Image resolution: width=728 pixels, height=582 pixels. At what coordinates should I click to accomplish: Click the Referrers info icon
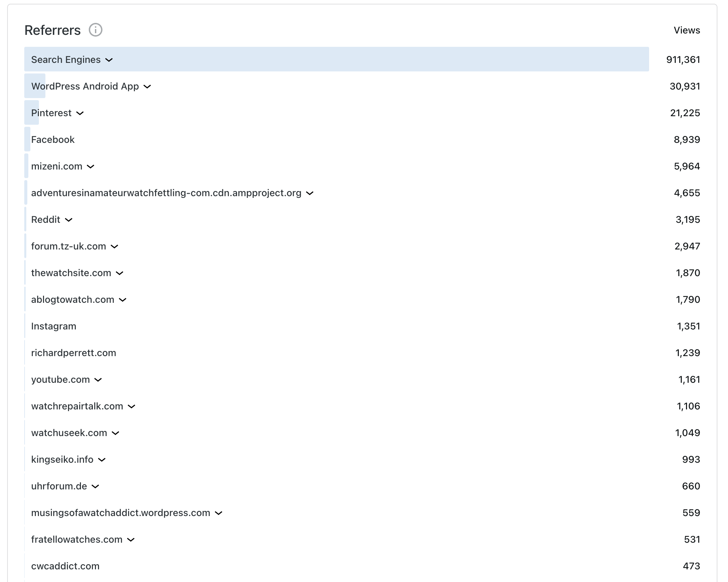pos(95,30)
